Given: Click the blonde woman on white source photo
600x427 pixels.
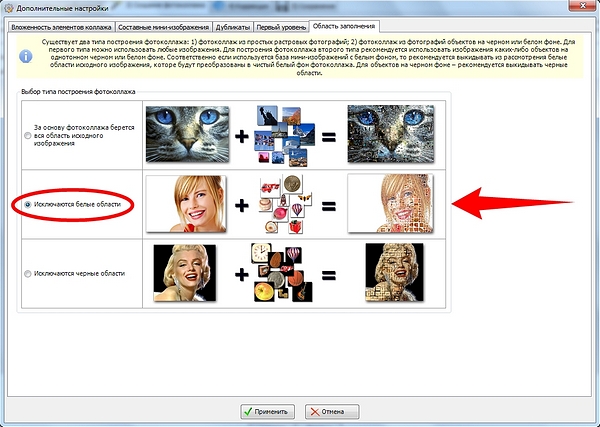Looking at the screenshot, I should point(186,204).
